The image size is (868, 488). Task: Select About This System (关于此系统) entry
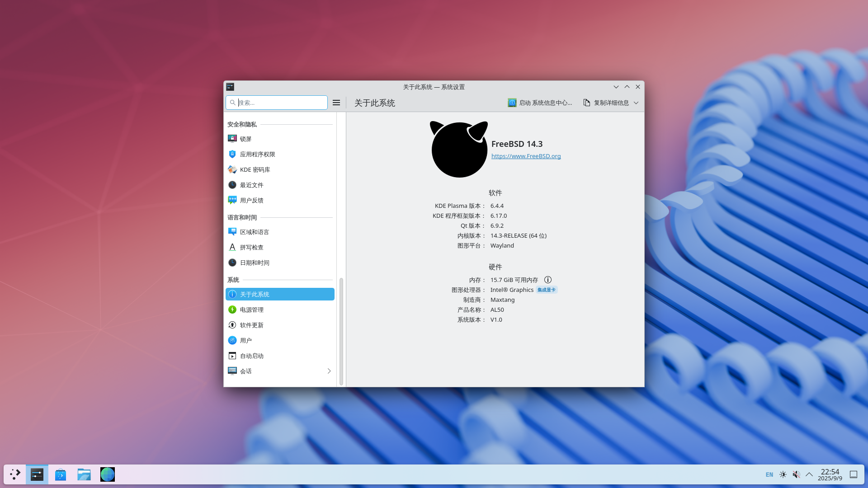pyautogui.click(x=280, y=294)
